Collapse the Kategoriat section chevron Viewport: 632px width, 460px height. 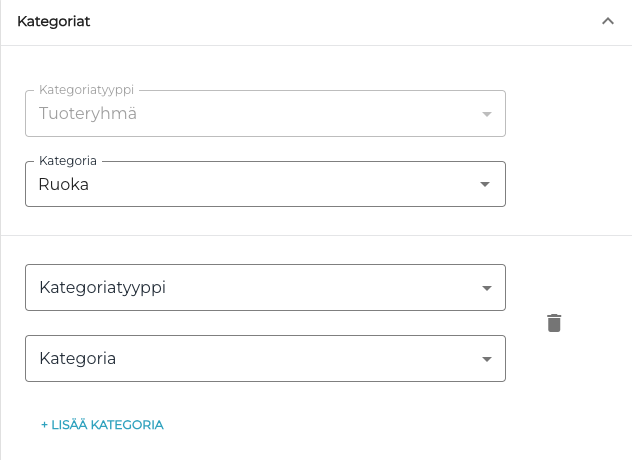tap(607, 21)
